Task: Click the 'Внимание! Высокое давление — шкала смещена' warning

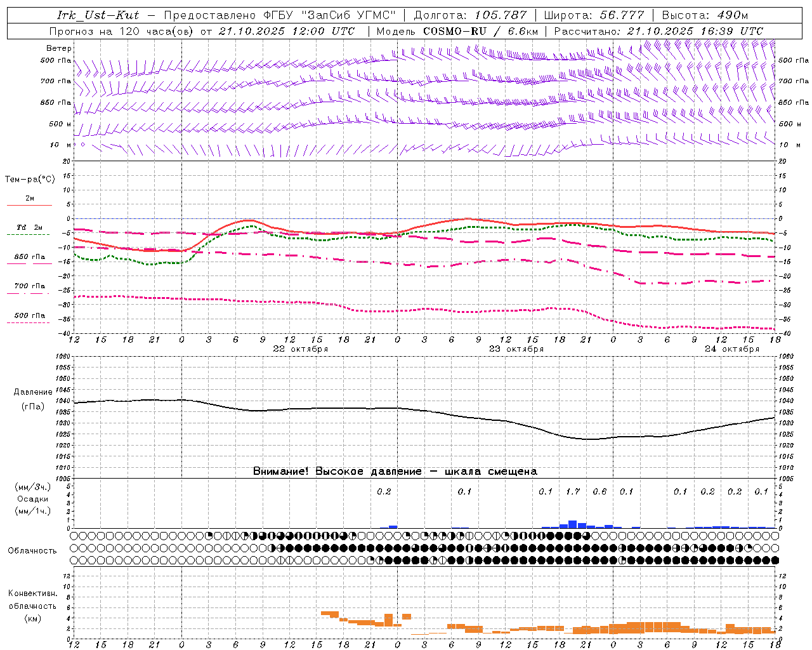Action: 395,472
